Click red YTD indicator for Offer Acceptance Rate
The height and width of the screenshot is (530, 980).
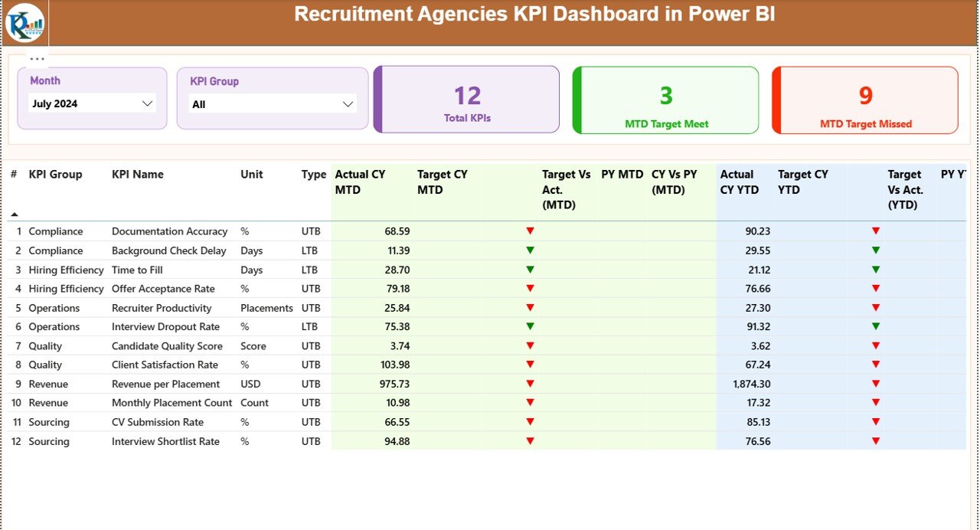coord(875,288)
